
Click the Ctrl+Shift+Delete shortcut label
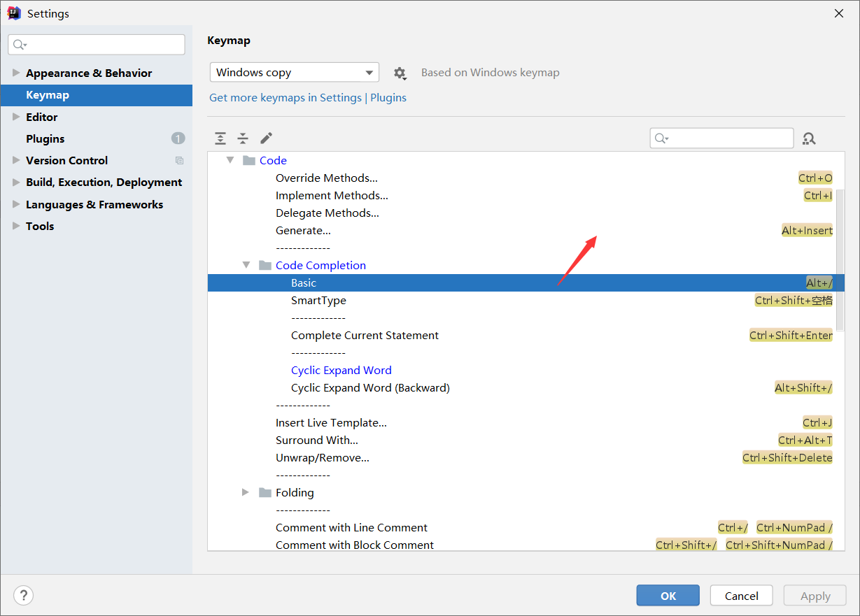[787, 457]
